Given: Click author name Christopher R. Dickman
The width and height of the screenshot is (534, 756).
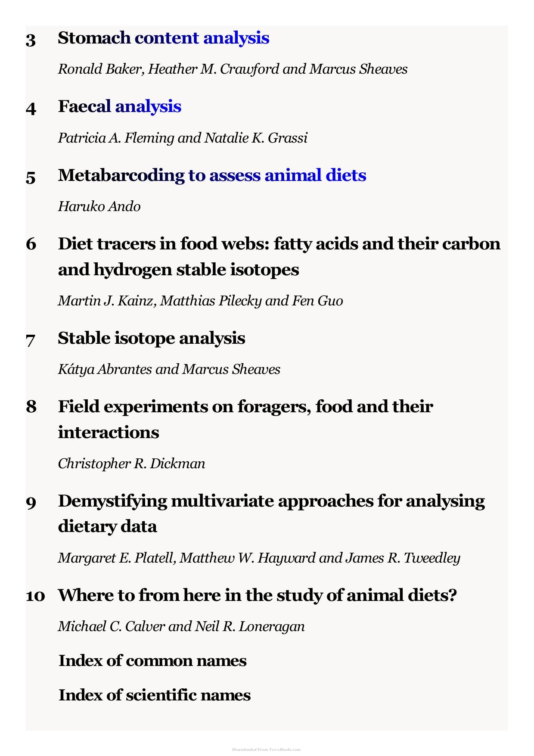Looking at the screenshot, I should click(132, 464).
